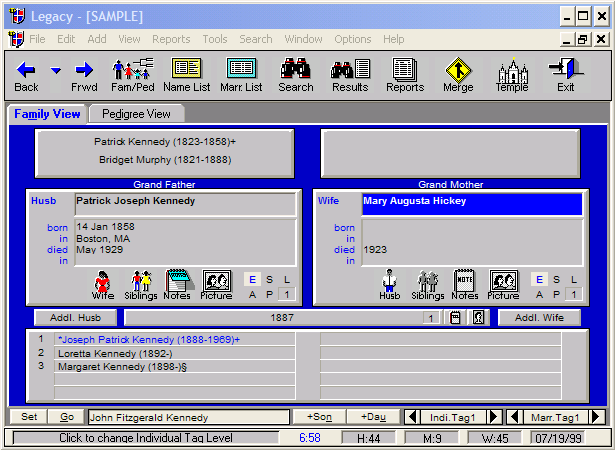
Task: Add a son with +Son
Action: coord(319,417)
